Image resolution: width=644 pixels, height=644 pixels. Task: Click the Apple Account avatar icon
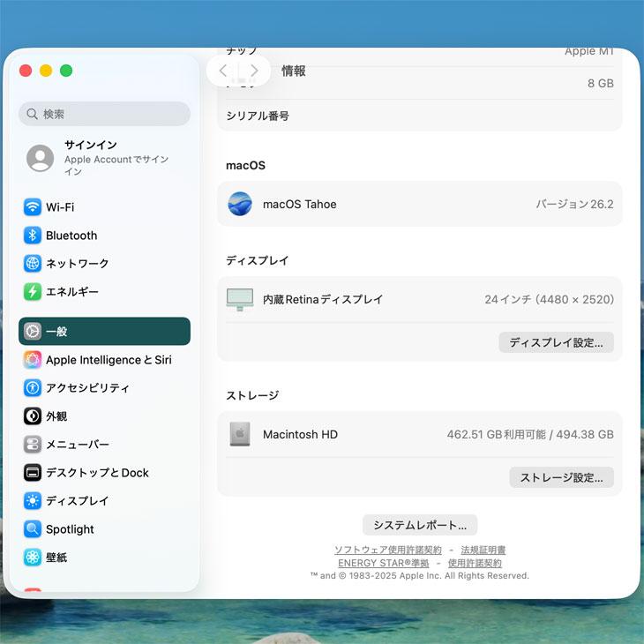click(x=41, y=158)
